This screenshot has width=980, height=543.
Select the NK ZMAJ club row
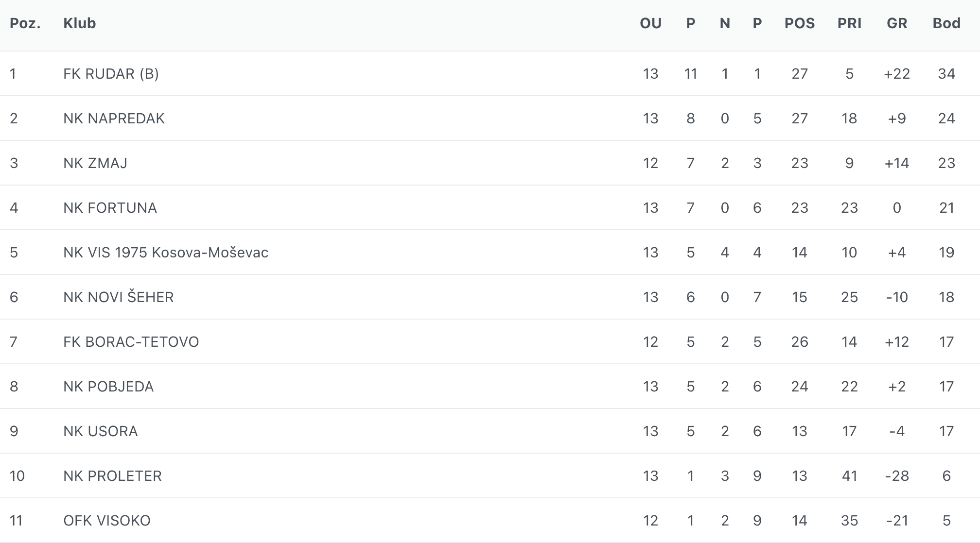(x=95, y=163)
